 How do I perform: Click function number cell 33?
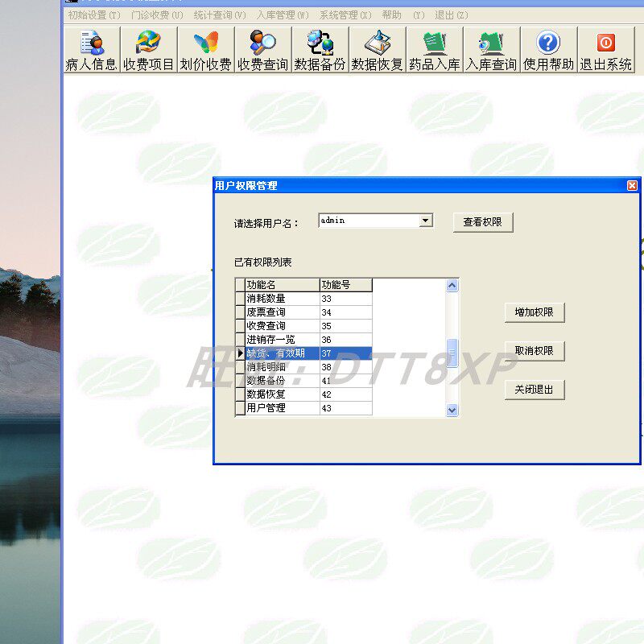pos(346,299)
